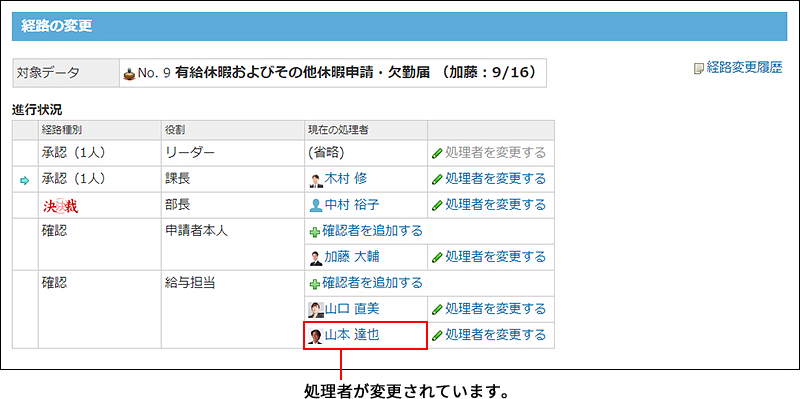Click 山本 達也's avatar photo
800x399 pixels.
pyautogui.click(x=316, y=336)
